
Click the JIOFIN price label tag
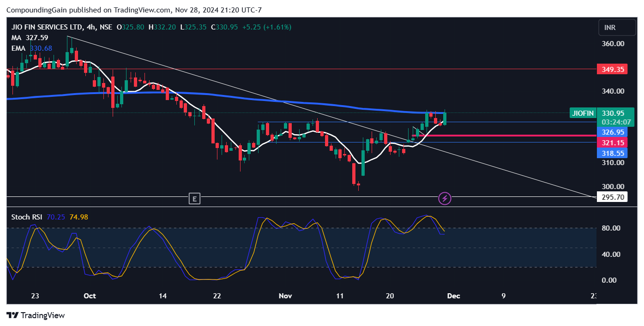[583, 113]
